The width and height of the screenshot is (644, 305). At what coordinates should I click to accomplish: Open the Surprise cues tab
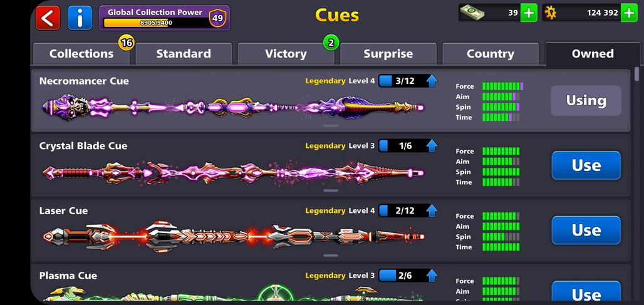pos(388,54)
